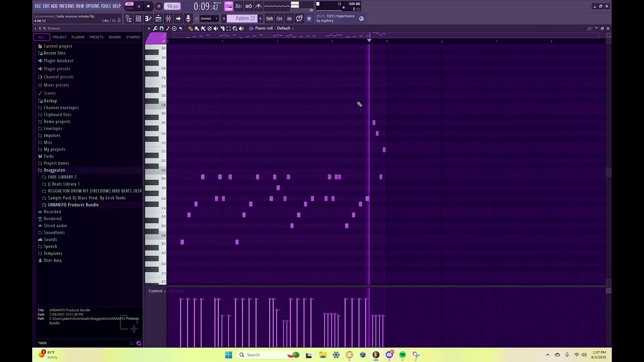
Task: Select the SOUNDS browser tab
Action: [115, 37]
